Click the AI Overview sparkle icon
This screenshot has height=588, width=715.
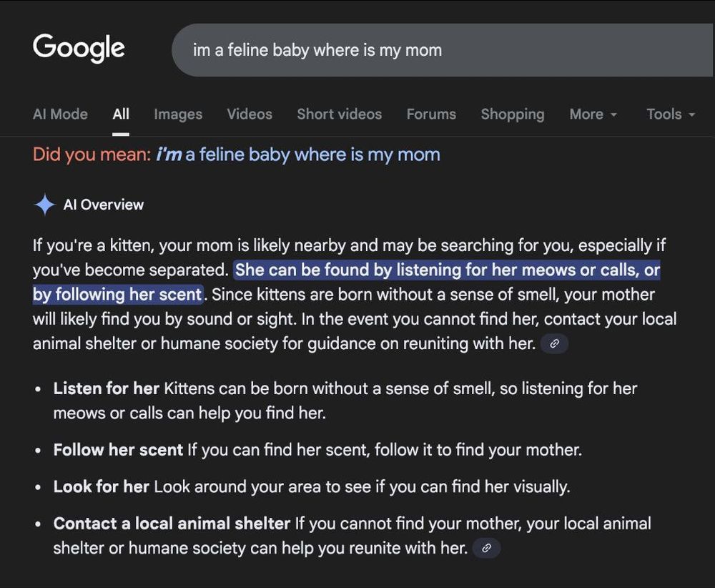44,205
